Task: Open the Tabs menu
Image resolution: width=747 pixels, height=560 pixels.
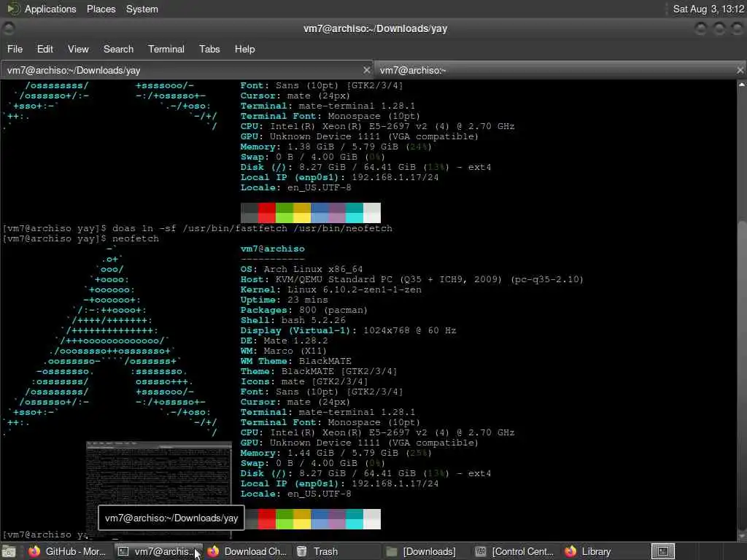Action: click(209, 49)
